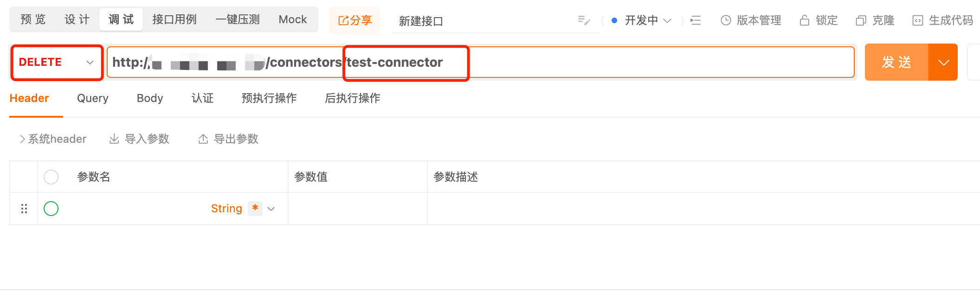Switch to the Mock tab
This screenshot has width=980, height=292.
tap(293, 19)
